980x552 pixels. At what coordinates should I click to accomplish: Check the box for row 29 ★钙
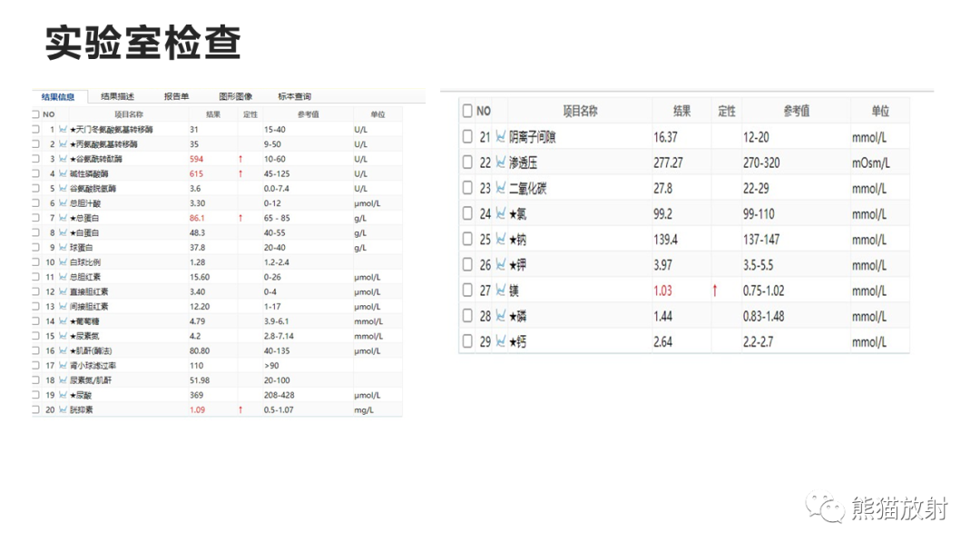point(467,341)
